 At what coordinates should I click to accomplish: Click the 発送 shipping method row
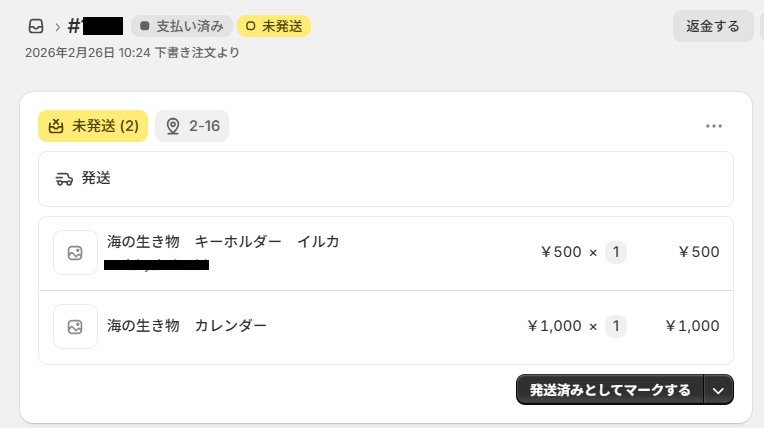385,179
